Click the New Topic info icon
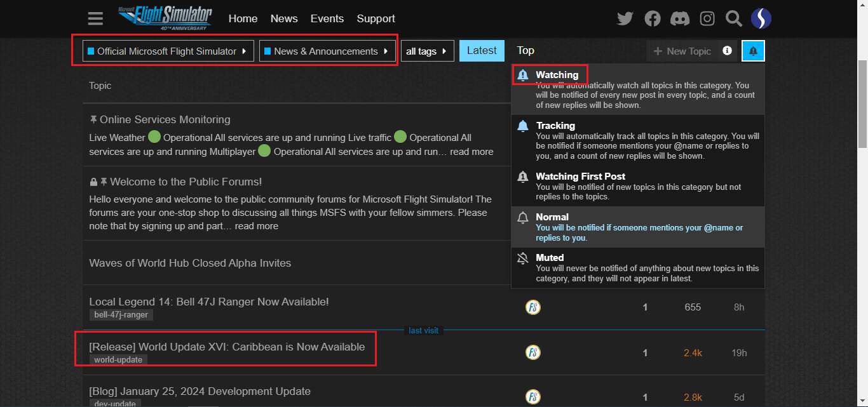 click(x=727, y=51)
